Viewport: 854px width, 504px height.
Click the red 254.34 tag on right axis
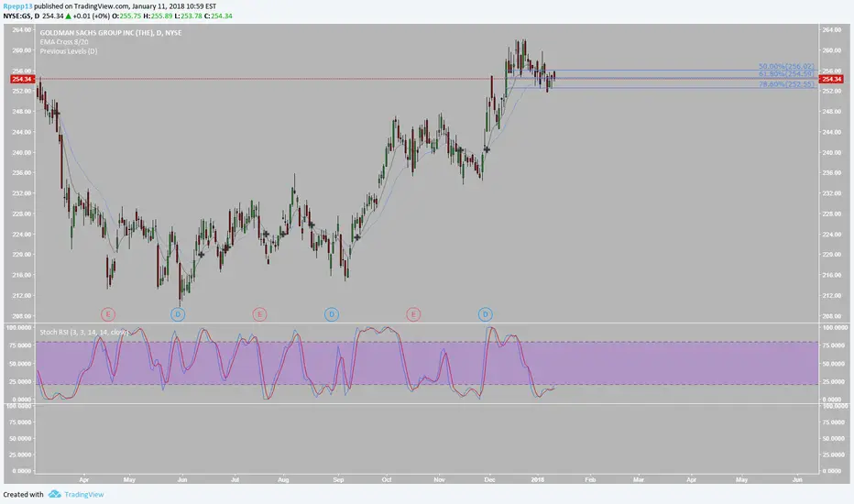(832, 80)
